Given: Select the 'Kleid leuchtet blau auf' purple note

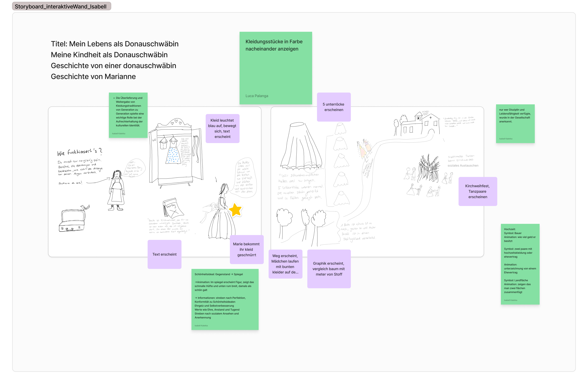Looking at the screenshot, I should [222, 129].
